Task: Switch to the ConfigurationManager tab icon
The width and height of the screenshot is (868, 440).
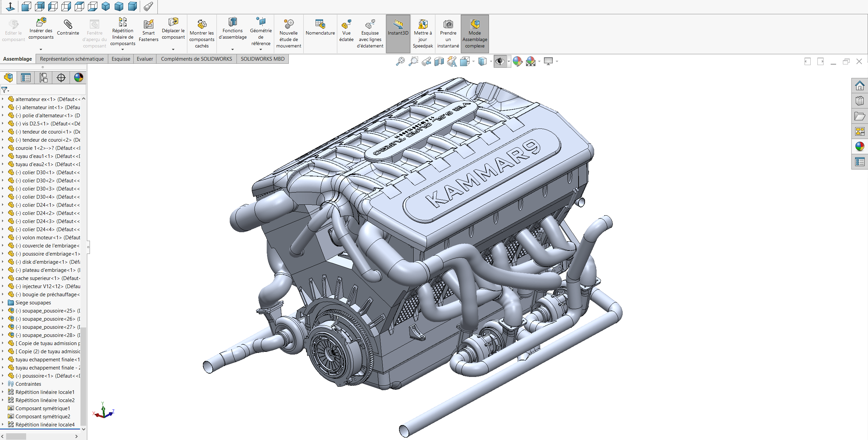Action: 43,78
